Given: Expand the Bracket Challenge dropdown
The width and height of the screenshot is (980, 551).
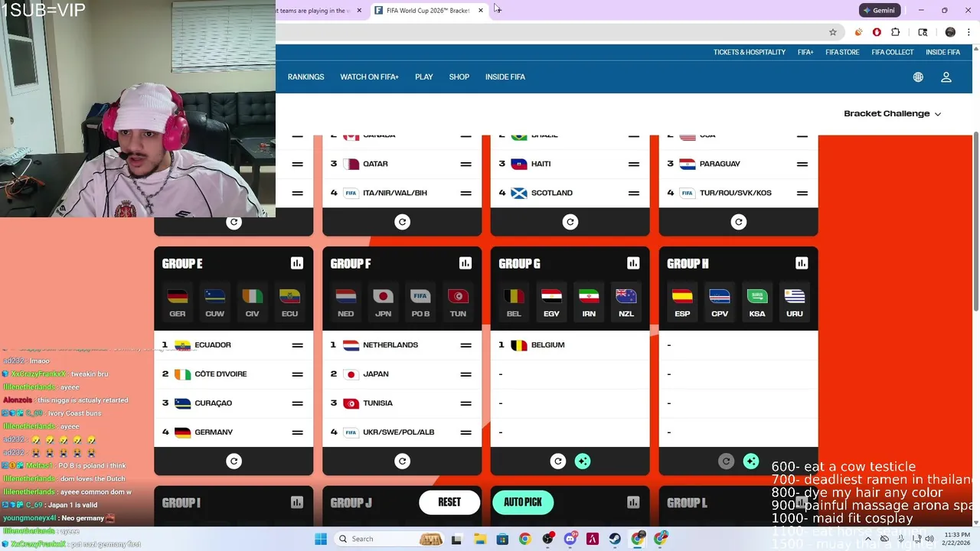Looking at the screenshot, I should click(893, 113).
